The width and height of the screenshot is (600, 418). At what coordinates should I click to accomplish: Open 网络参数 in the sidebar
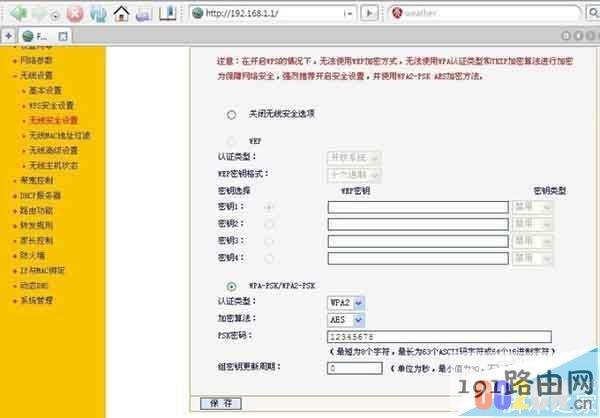(x=36, y=60)
